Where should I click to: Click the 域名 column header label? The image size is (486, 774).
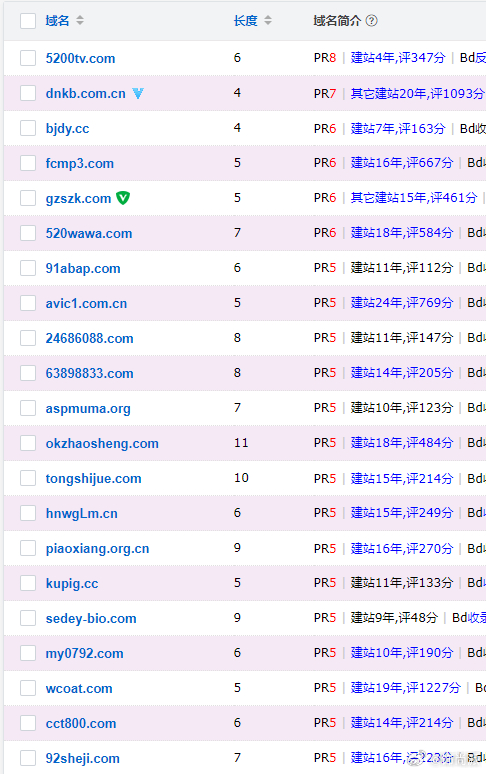coord(57,21)
